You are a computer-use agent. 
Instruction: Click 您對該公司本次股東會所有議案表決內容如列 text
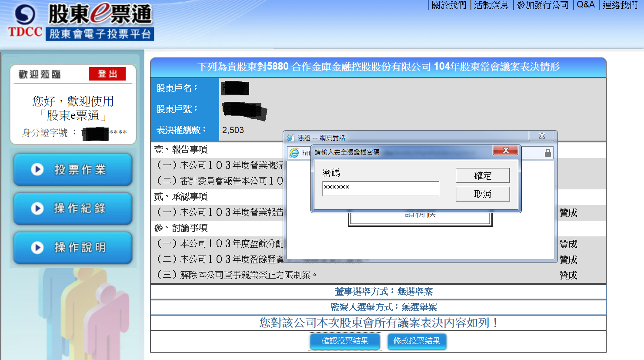pos(378,323)
